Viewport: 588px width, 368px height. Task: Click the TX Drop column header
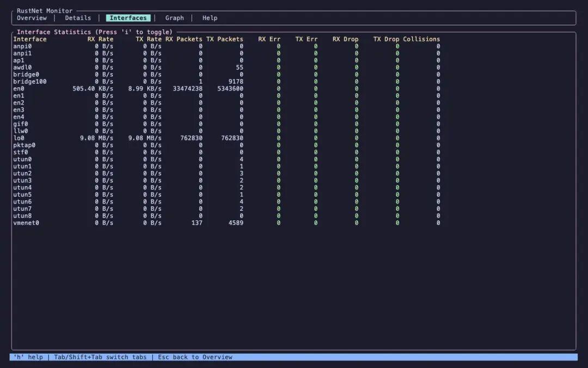coord(386,39)
